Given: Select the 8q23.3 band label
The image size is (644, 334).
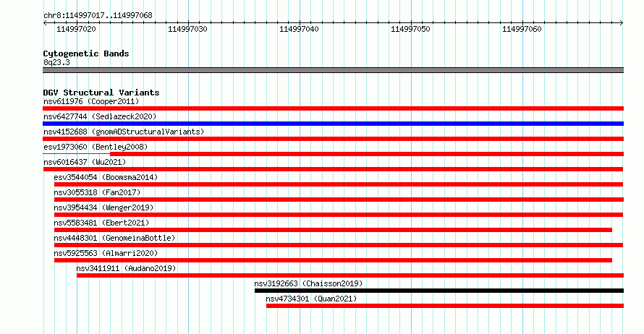Looking at the screenshot, I should 56,62.
